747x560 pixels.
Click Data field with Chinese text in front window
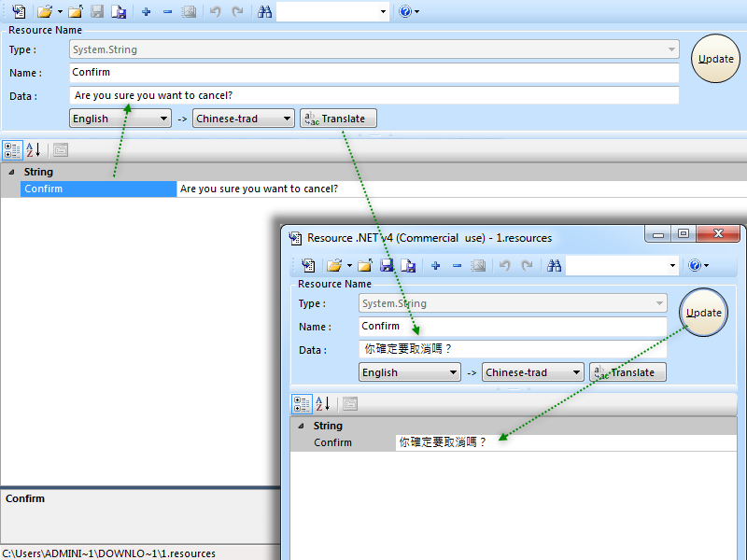tap(513, 349)
